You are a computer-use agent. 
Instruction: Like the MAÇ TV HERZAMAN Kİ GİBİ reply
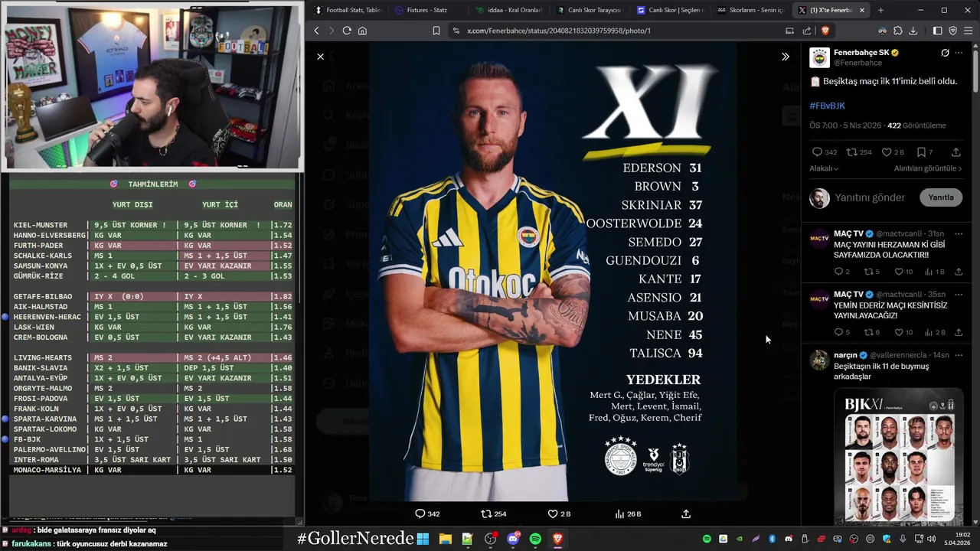click(x=899, y=272)
